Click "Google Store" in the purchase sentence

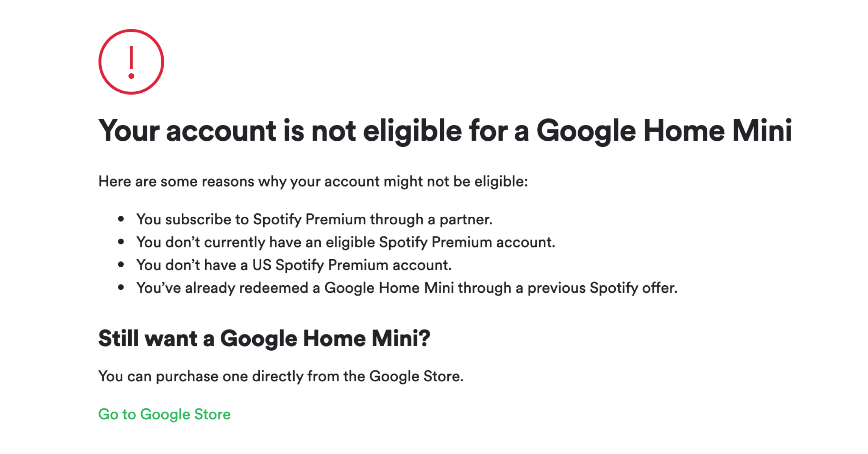point(416,376)
